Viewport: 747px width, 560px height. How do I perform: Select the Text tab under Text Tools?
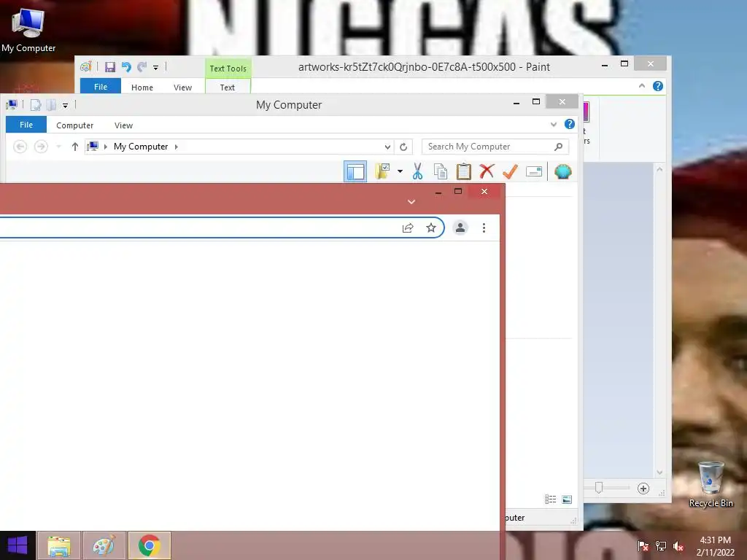[x=228, y=87]
